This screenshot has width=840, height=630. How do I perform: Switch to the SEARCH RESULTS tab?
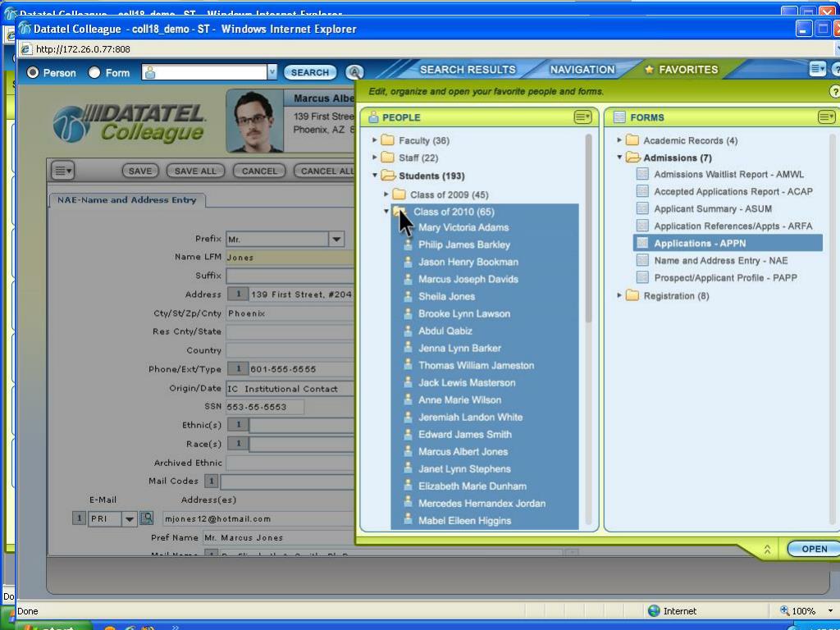467,70
